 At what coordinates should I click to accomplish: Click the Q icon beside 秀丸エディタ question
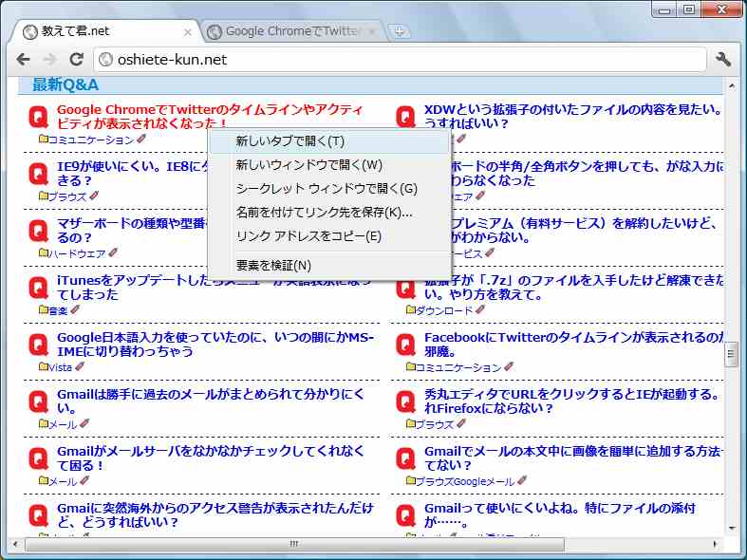pos(405,401)
